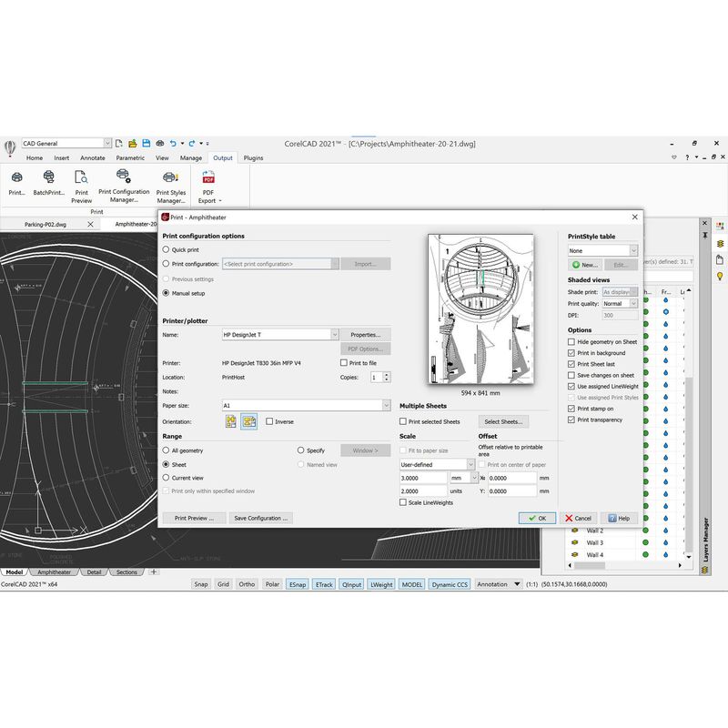Open the Print quality Normal dropdown

(633, 304)
